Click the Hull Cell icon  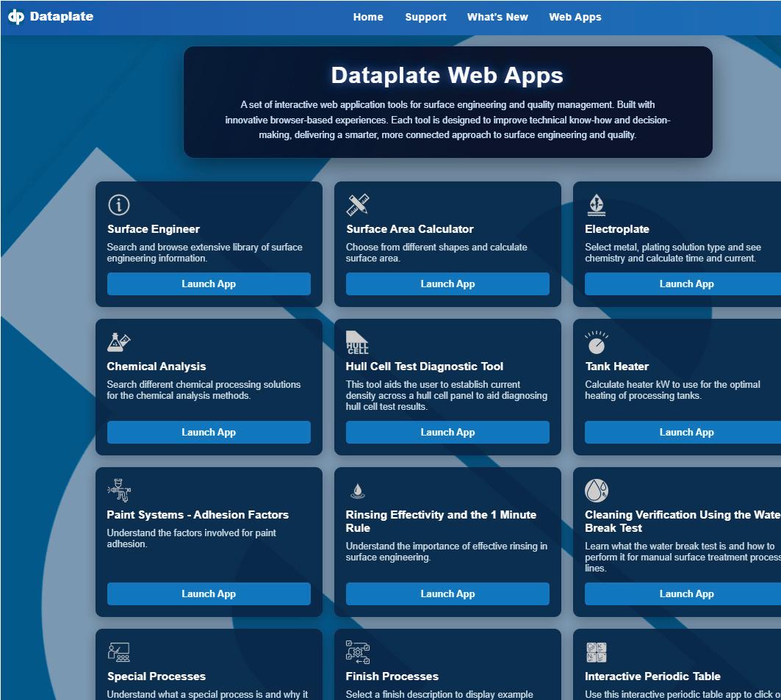point(357,342)
